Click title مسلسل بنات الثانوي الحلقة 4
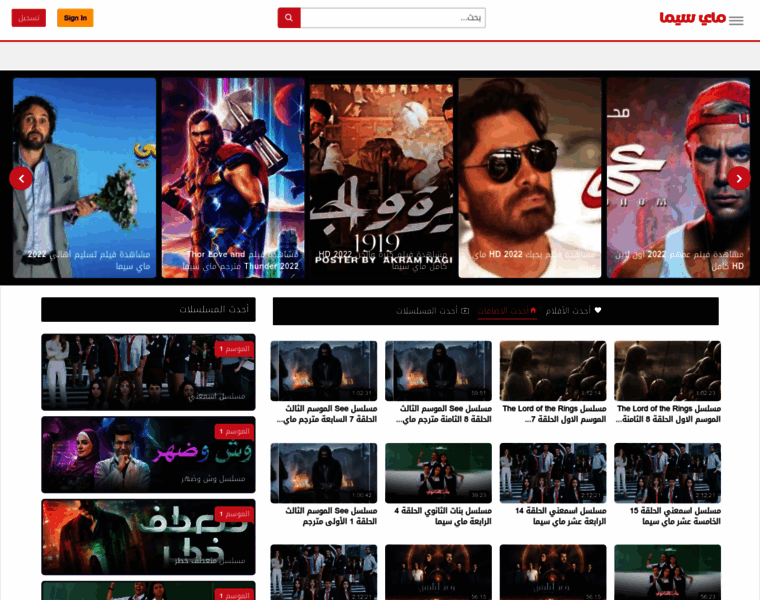Screen dimensions: 760x600 (443, 516)
